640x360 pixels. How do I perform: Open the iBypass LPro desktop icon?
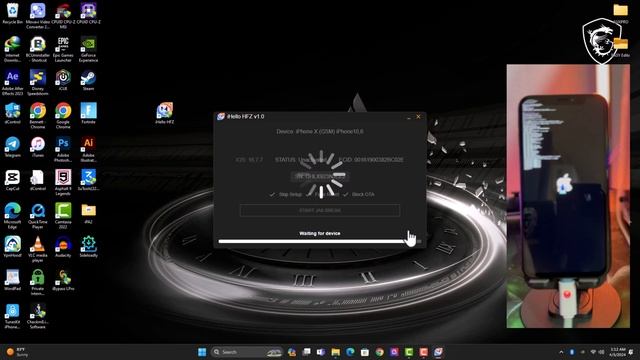coord(63,280)
